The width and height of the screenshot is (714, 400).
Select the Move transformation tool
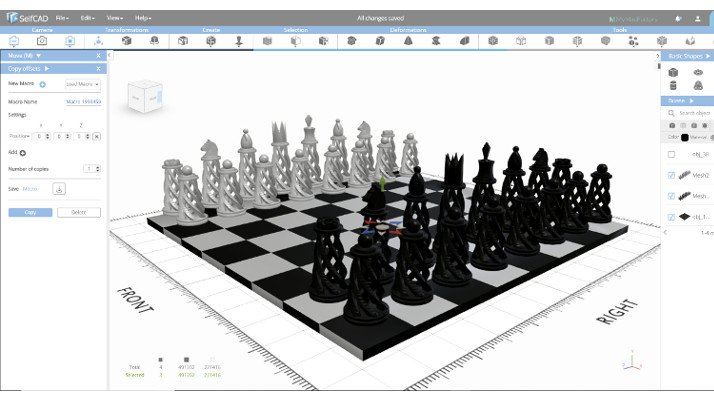pos(98,41)
